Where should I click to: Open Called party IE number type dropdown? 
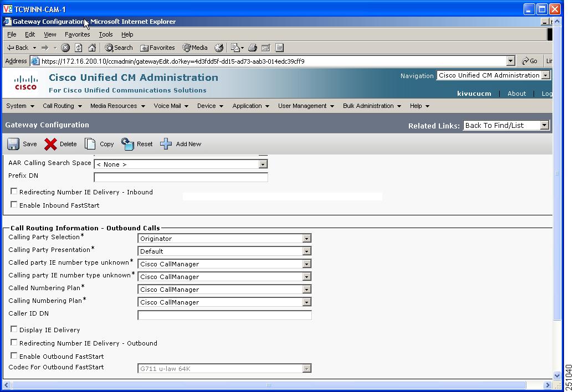[307, 264]
